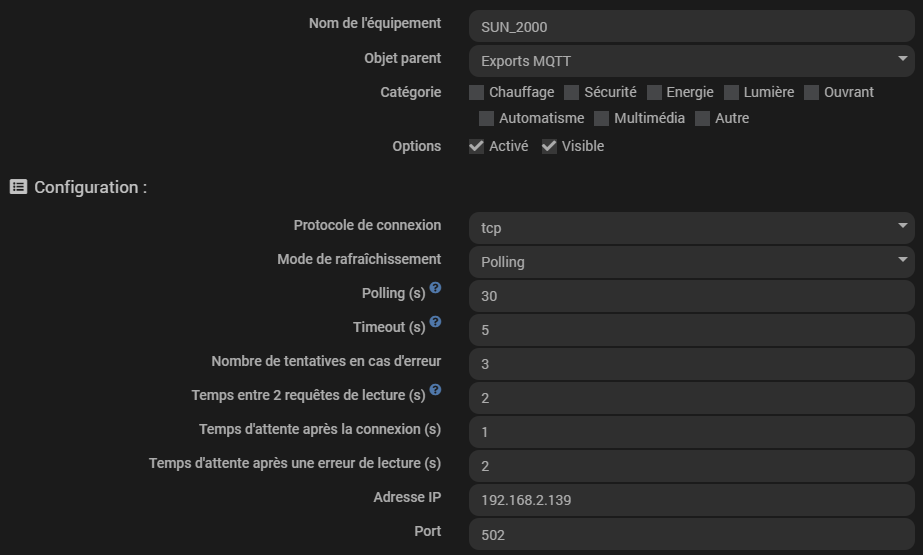Click the Configuration section list icon
The width and height of the screenshot is (923, 555).
click(x=18, y=187)
